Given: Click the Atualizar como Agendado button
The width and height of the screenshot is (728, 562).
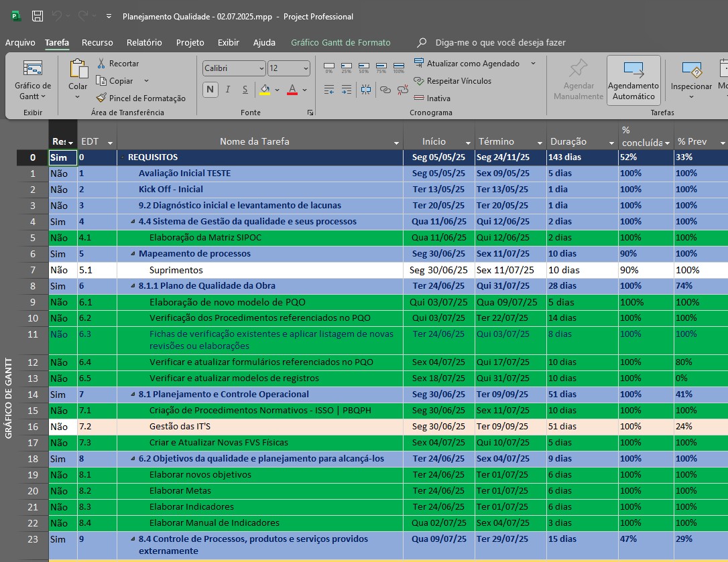Looking at the screenshot, I should (467, 64).
